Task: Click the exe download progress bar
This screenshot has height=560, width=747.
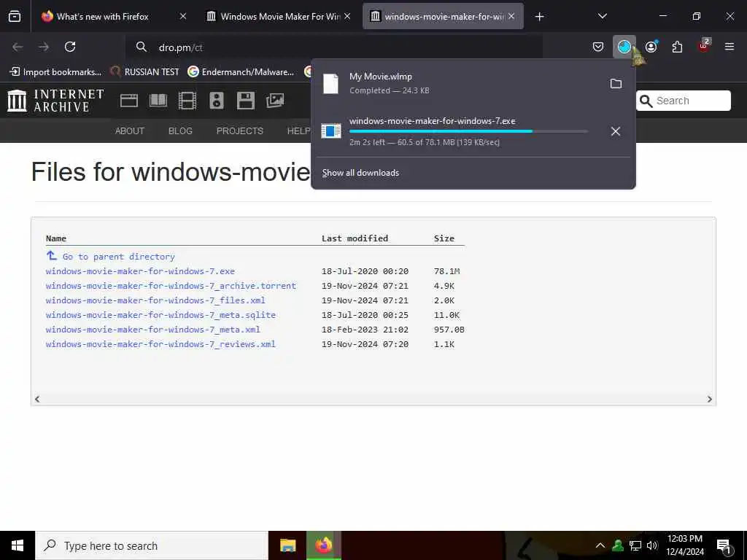Action: [468, 131]
